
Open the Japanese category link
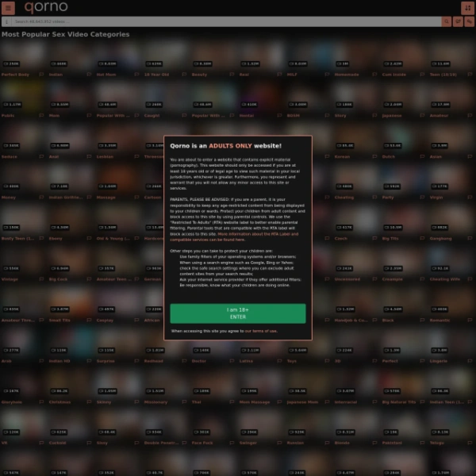pos(392,115)
